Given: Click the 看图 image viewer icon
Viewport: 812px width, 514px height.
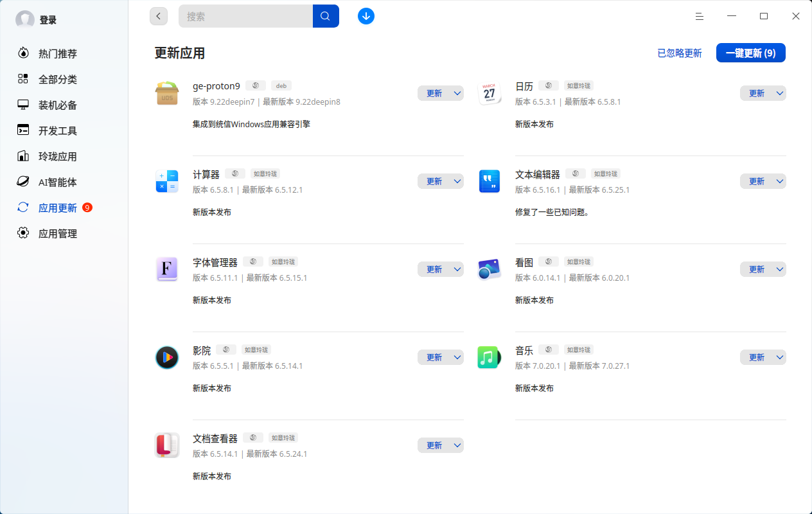Looking at the screenshot, I should 490,269.
